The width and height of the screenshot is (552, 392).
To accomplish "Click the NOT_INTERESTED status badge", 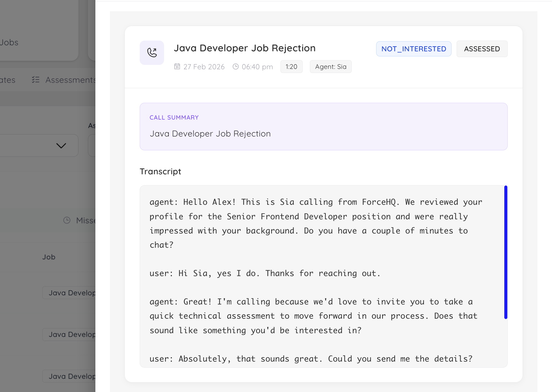I will 414,49.
